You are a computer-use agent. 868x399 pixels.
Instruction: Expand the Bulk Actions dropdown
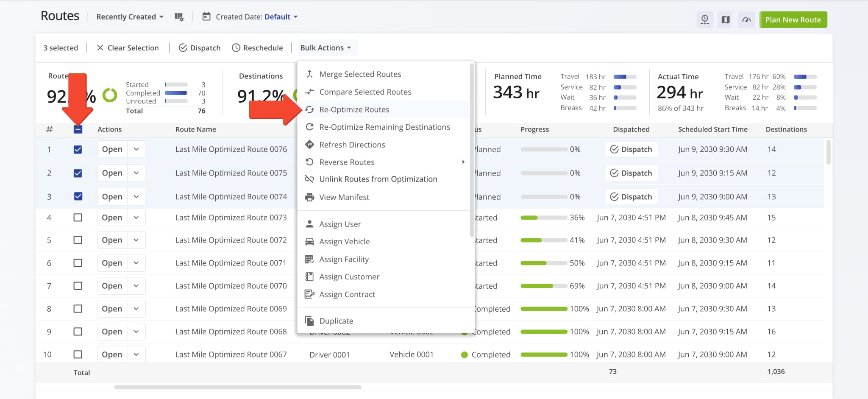pos(327,47)
